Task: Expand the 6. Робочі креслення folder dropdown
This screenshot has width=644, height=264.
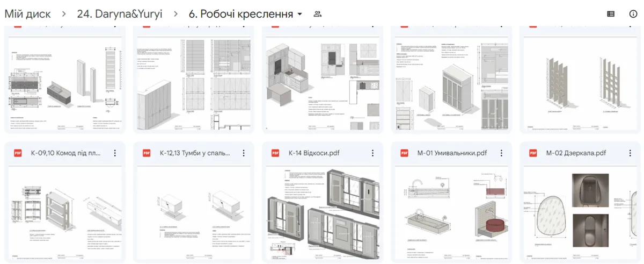Action: [x=299, y=15]
